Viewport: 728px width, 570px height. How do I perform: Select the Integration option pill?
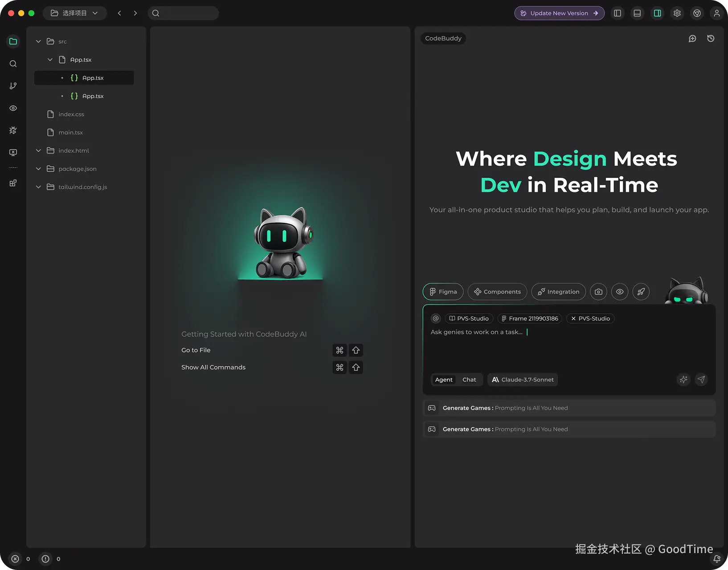click(x=559, y=292)
